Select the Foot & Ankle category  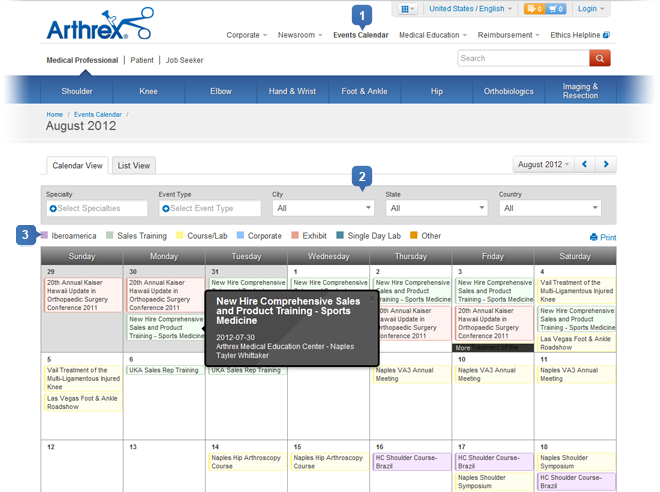tap(364, 91)
